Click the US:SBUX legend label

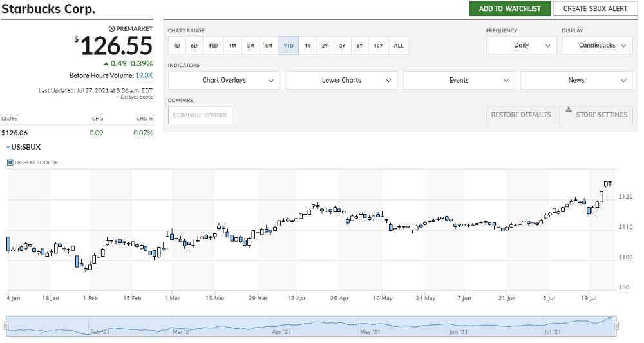[x=26, y=147]
